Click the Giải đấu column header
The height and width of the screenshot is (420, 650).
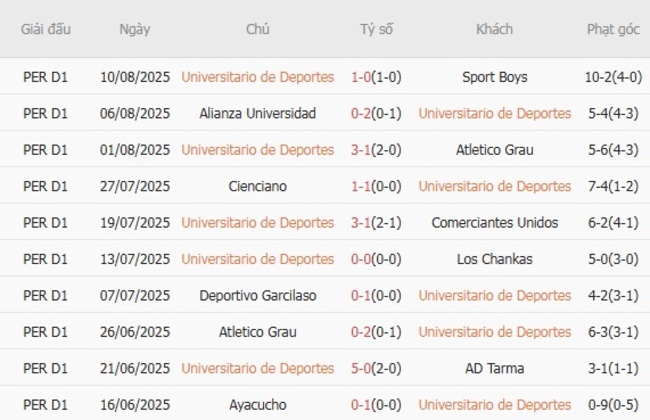[x=46, y=29]
